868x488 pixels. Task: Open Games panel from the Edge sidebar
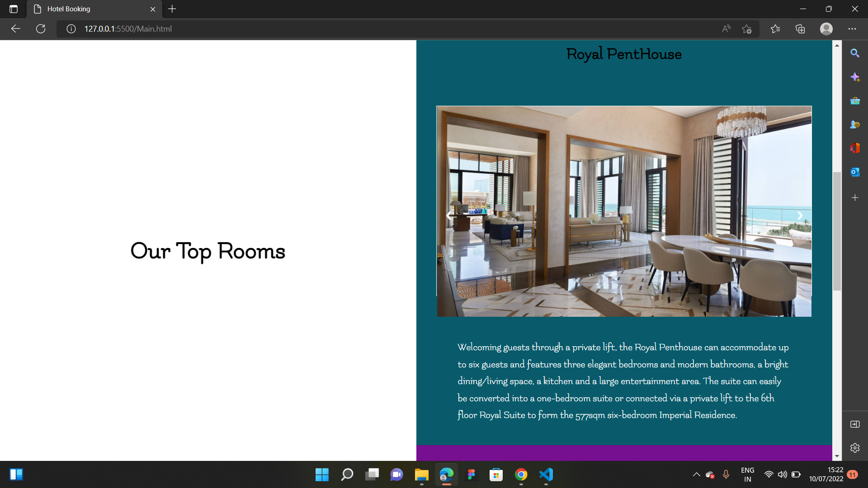click(x=855, y=125)
